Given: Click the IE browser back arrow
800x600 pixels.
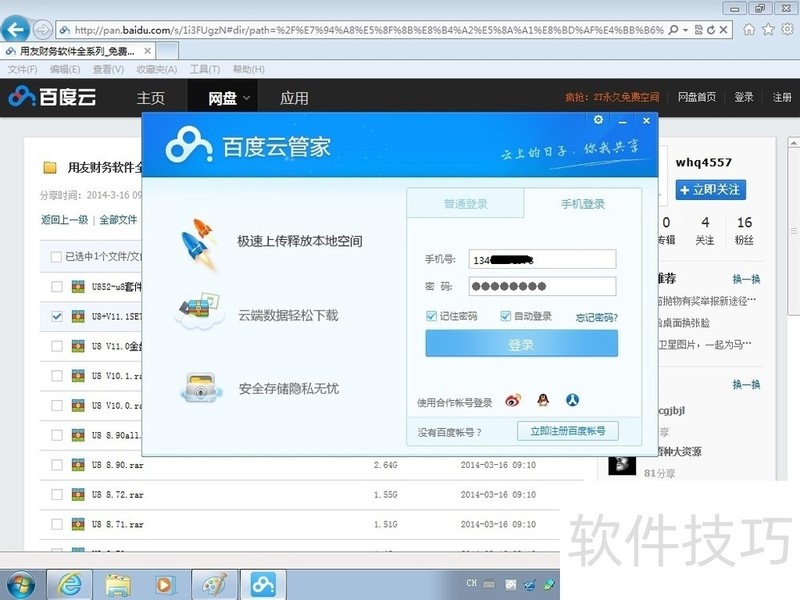Looking at the screenshot, I should 16,29.
